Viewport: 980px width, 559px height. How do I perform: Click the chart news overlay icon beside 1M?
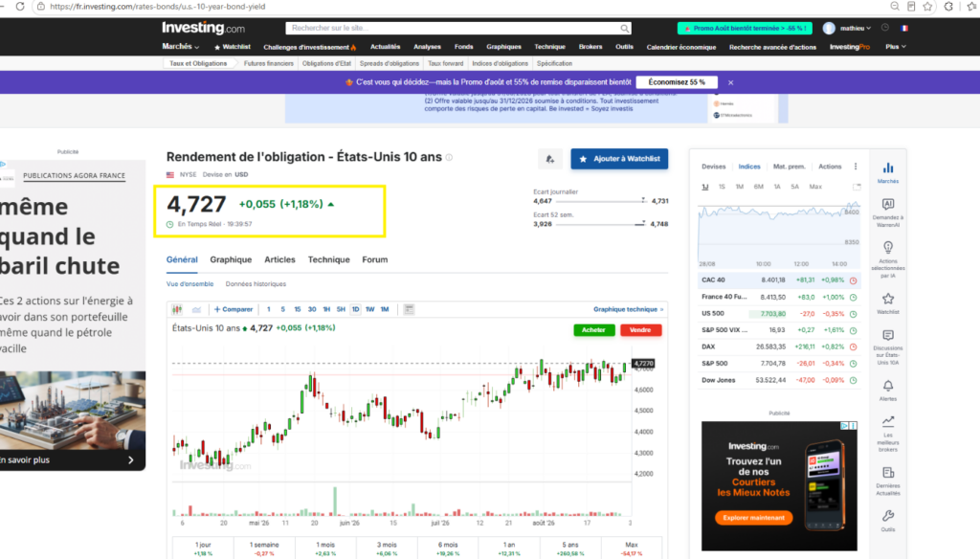coord(409,309)
